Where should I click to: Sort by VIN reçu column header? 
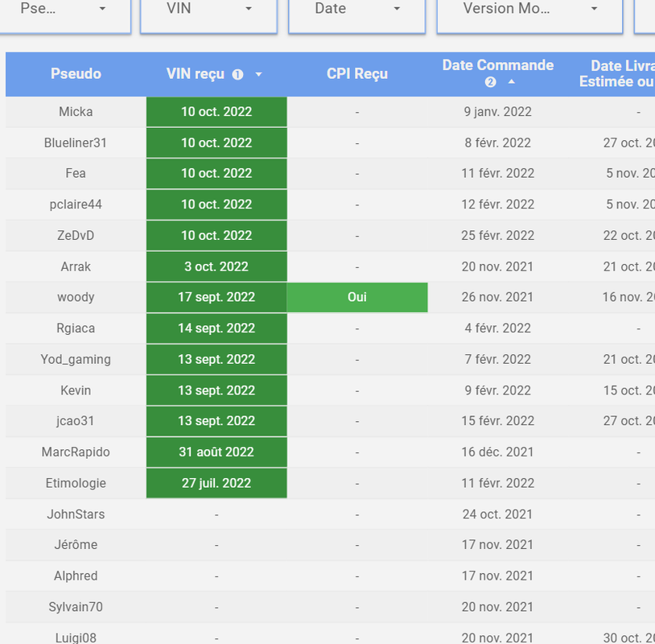195,74
